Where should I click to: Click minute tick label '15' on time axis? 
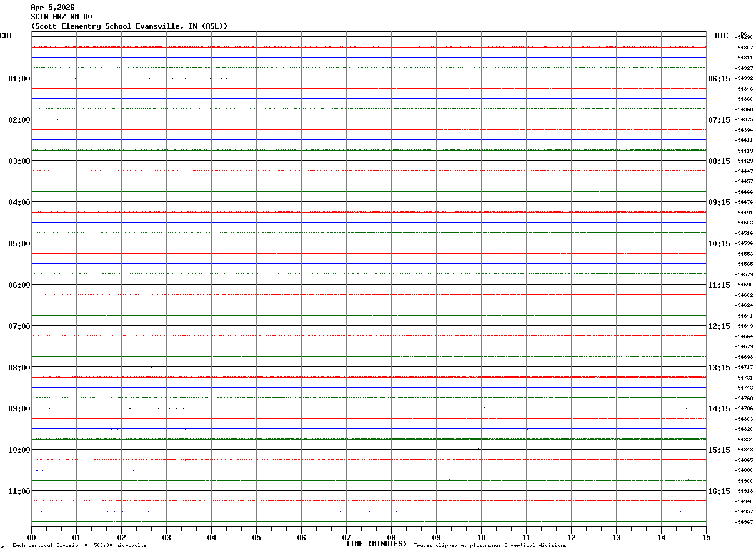point(706,538)
